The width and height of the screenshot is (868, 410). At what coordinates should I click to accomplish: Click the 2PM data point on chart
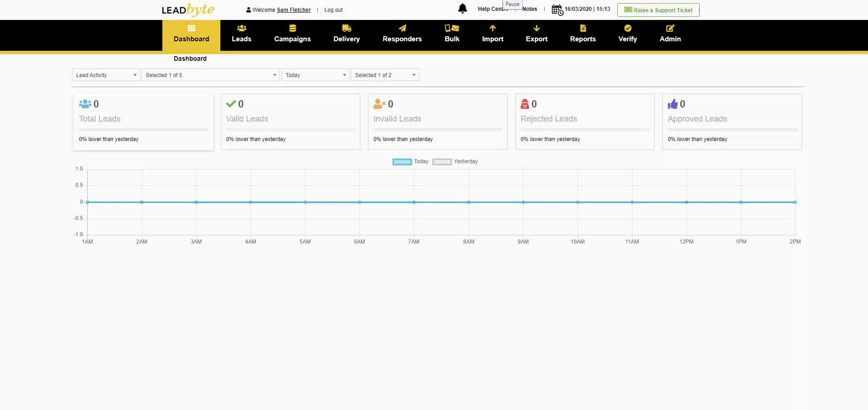(795, 202)
